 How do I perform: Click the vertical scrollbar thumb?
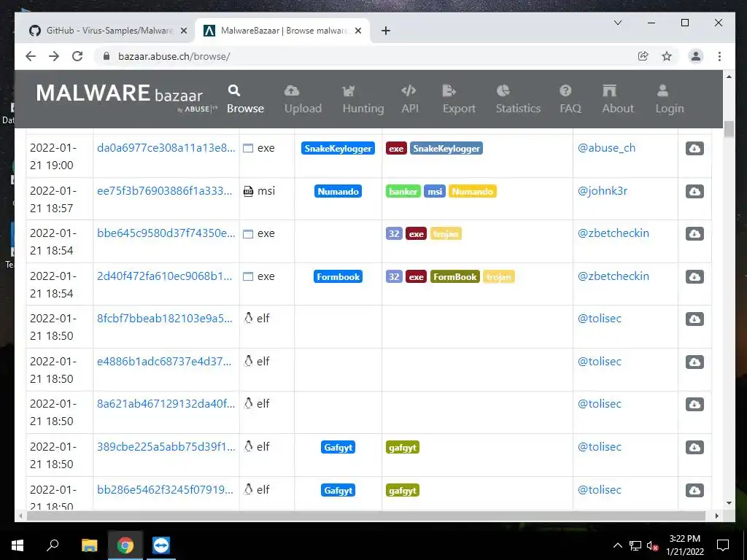(x=729, y=130)
